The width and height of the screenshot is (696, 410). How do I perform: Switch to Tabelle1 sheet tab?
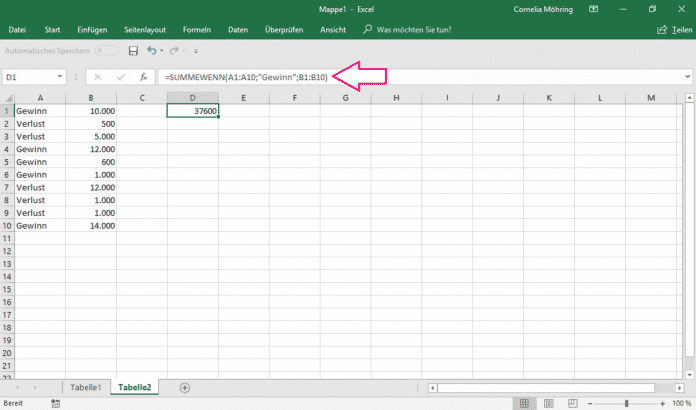(x=84, y=387)
